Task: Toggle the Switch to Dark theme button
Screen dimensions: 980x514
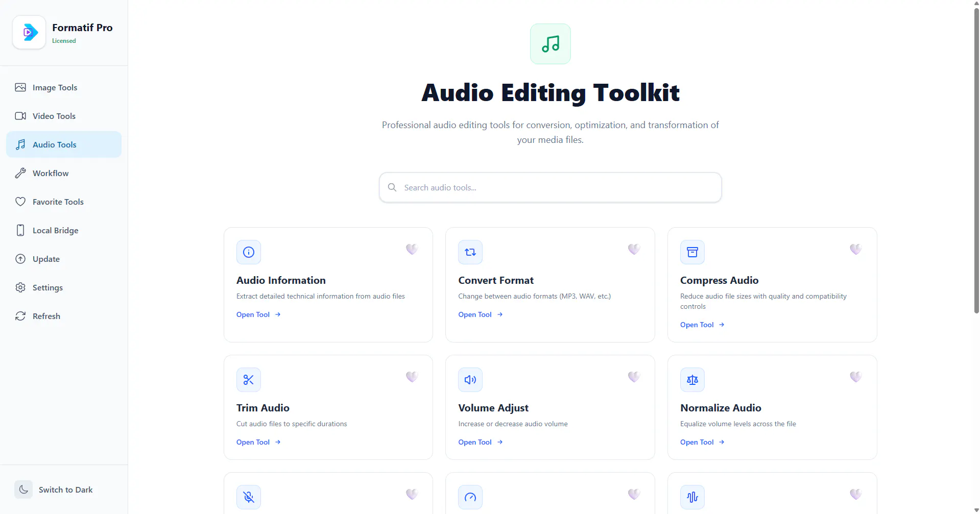Action: pos(64,489)
